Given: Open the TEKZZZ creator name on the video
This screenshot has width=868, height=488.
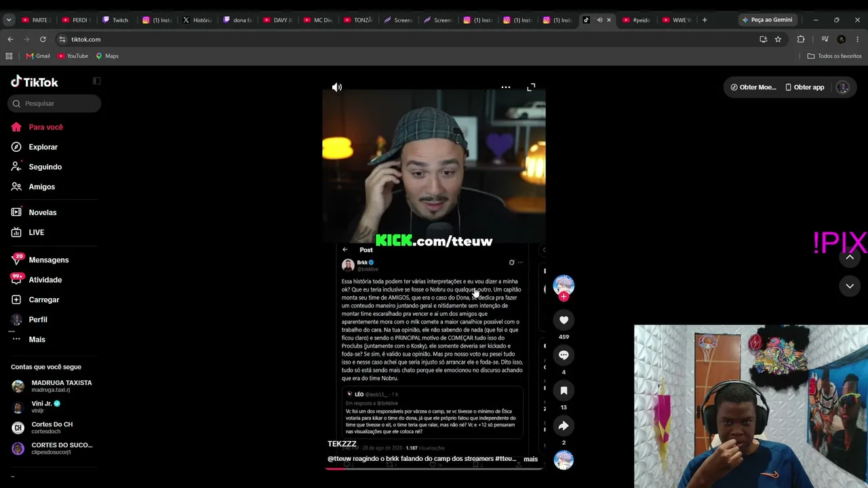Looking at the screenshot, I should coord(342,444).
